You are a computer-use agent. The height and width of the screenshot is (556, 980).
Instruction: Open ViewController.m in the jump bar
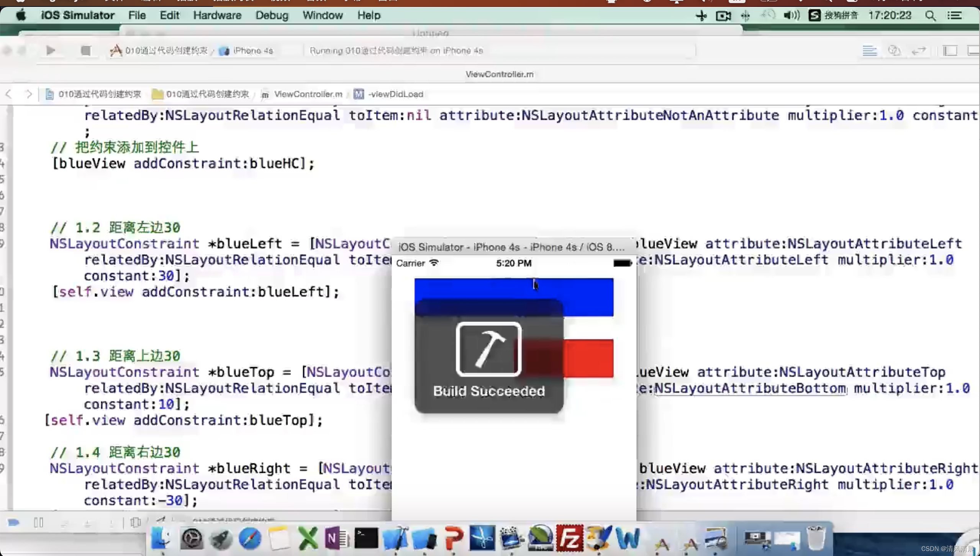302,94
